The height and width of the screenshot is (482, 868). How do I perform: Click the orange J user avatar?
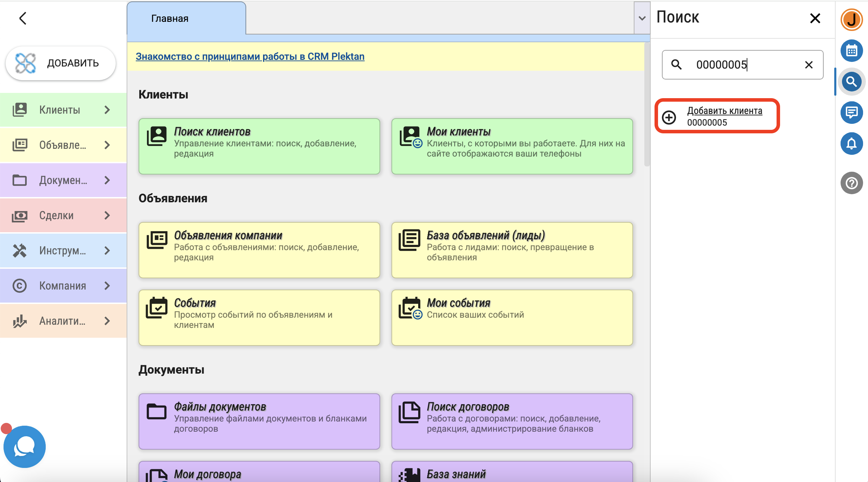click(x=851, y=19)
